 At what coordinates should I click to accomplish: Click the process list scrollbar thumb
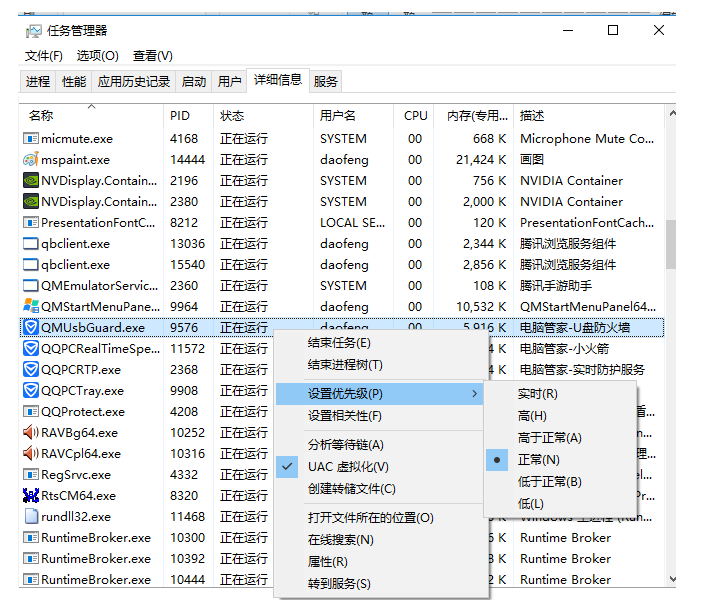(x=671, y=244)
